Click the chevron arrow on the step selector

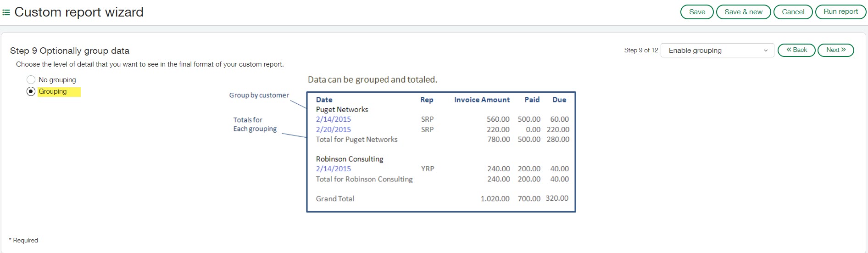765,51
